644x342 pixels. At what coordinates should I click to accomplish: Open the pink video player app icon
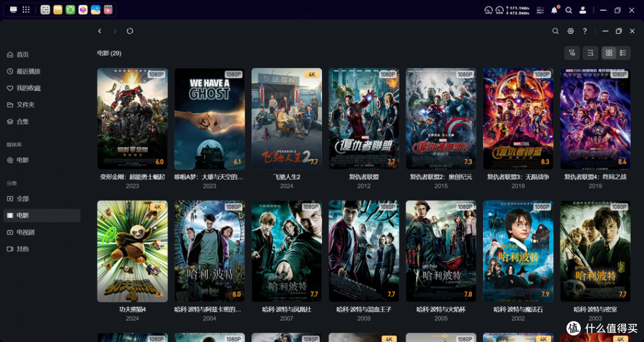pyautogui.click(x=108, y=10)
